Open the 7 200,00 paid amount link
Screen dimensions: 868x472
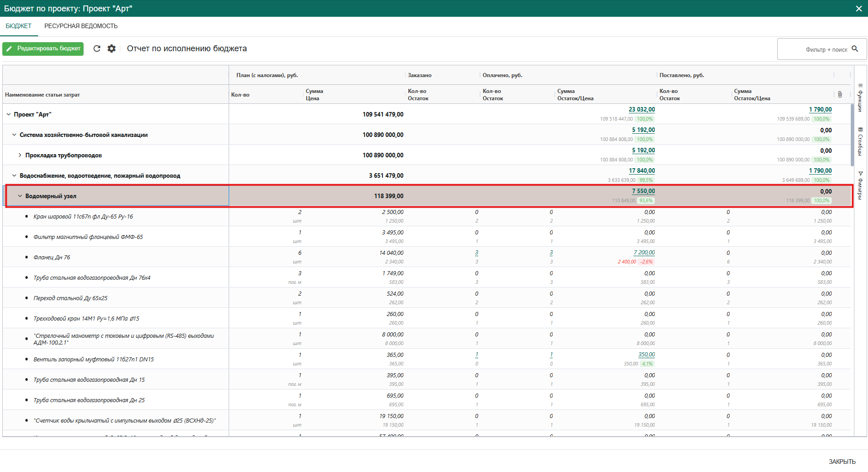pyautogui.click(x=644, y=253)
